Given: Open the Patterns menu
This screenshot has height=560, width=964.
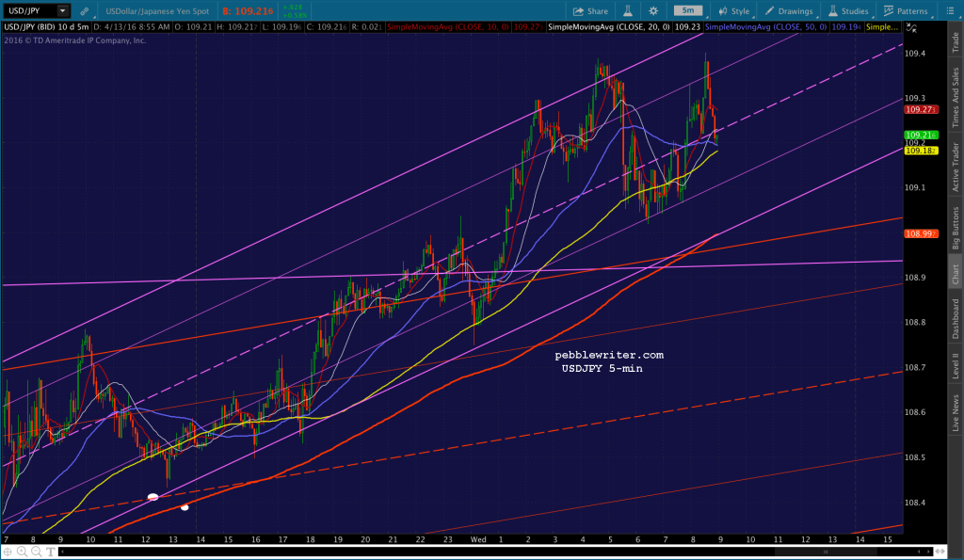Looking at the screenshot, I should (906, 11).
